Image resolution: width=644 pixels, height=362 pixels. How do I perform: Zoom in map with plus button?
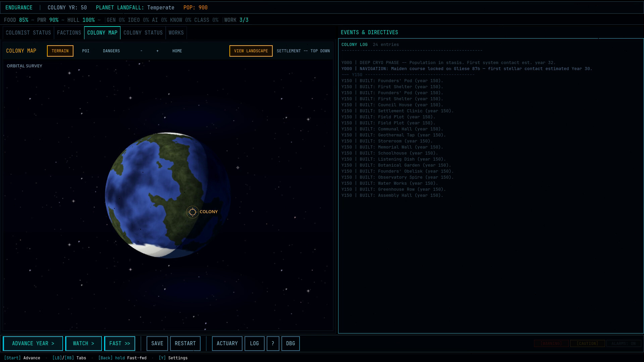(x=157, y=51)
